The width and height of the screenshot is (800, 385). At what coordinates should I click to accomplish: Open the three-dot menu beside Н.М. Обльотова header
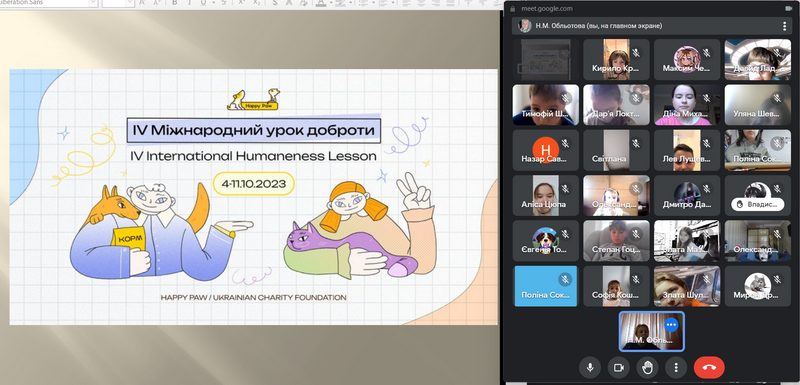tap(785, 26)
